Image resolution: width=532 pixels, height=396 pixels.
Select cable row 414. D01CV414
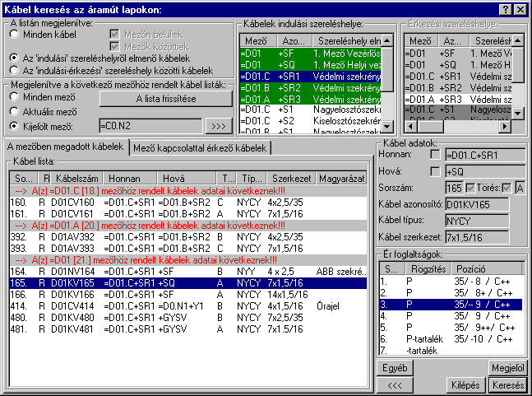pos(188,306)
